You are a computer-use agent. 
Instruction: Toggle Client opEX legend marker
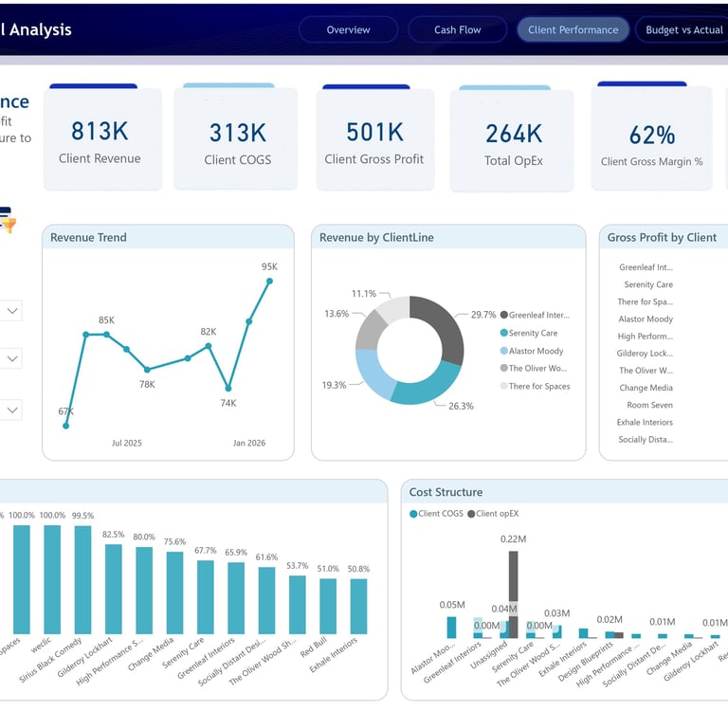tap(471, 514)
